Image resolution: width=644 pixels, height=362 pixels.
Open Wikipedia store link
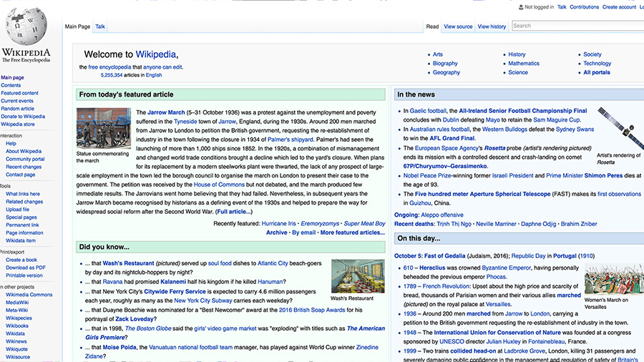click(x=18, y=124)
